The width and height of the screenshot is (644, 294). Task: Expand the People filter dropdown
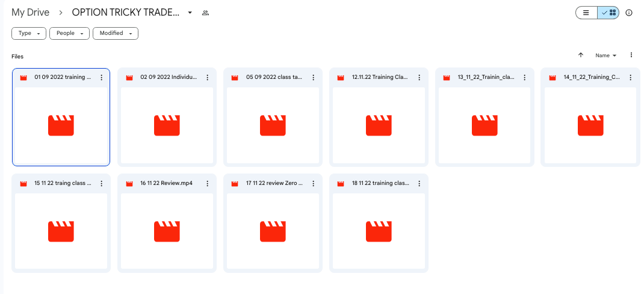click(69, 34)
